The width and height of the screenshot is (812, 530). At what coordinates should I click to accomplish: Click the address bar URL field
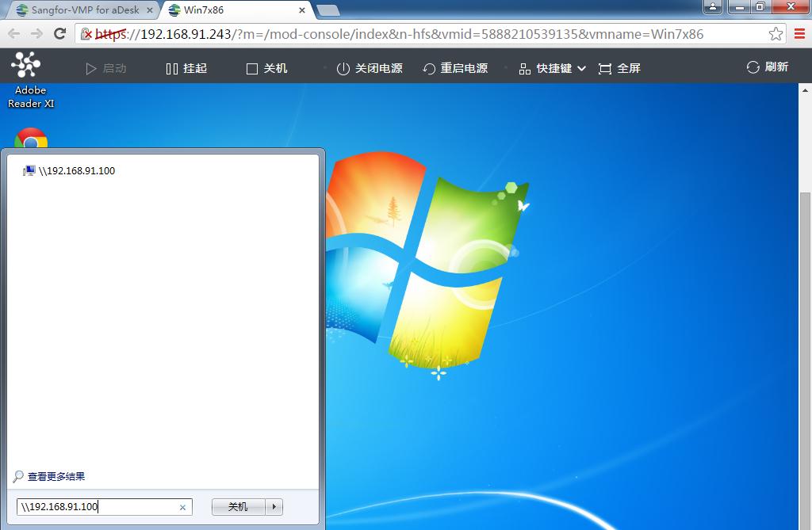pos(430,34)
